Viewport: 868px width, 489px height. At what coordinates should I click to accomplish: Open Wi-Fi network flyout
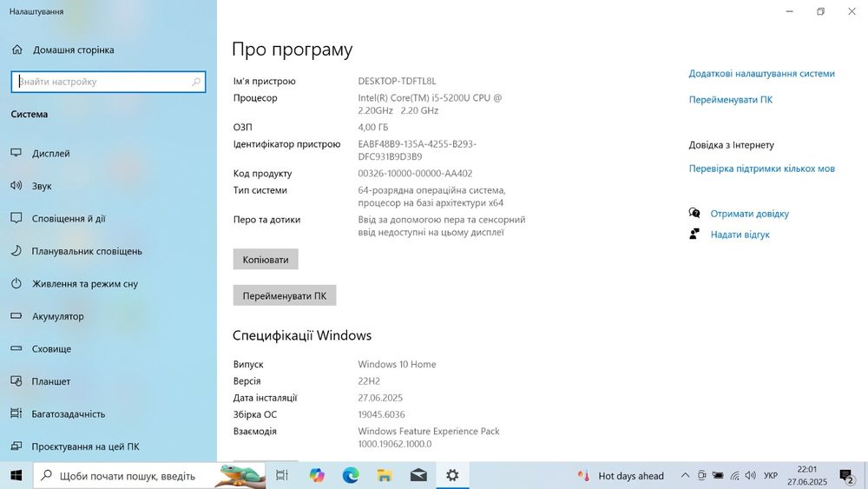pyautogui.click(x=734, y=476)
